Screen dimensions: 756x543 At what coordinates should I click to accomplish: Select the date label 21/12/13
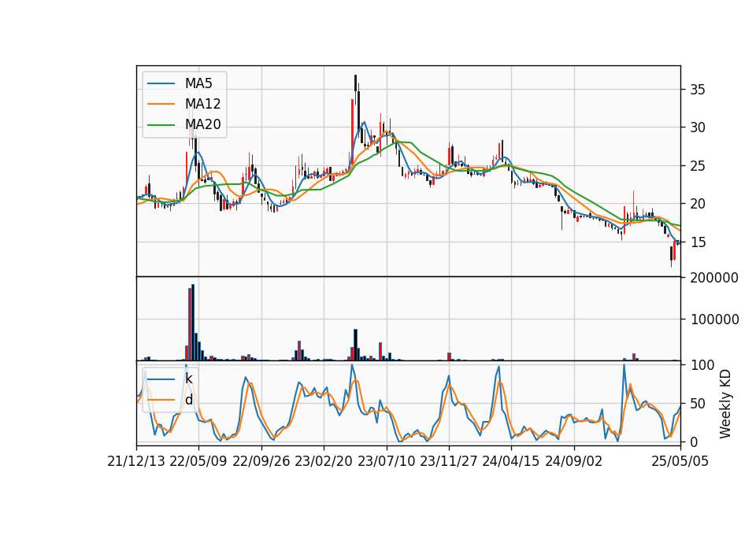tap(136, 462)
